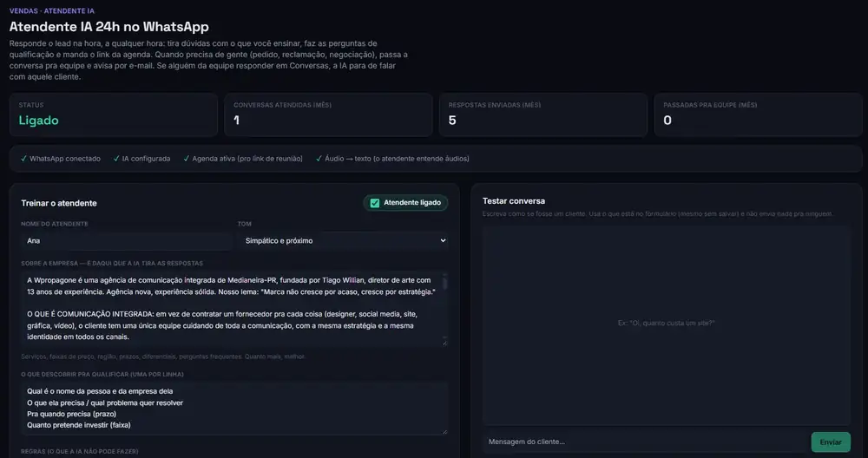The image size is (868, 458).
Task: Click the qualification questions text area
Action: (234, 408)
